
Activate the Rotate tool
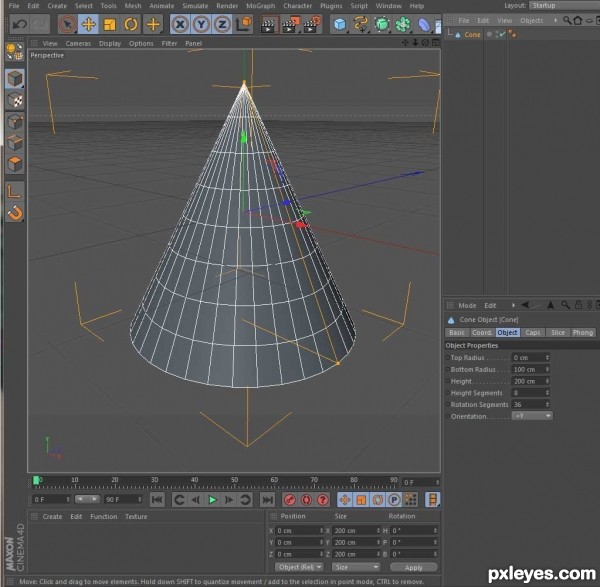[131, 24]
